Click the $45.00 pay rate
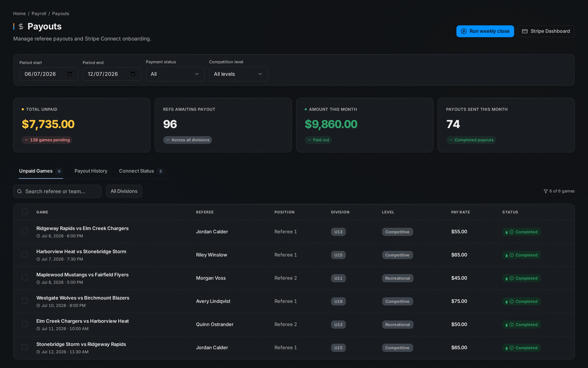 tap(459, 278)
